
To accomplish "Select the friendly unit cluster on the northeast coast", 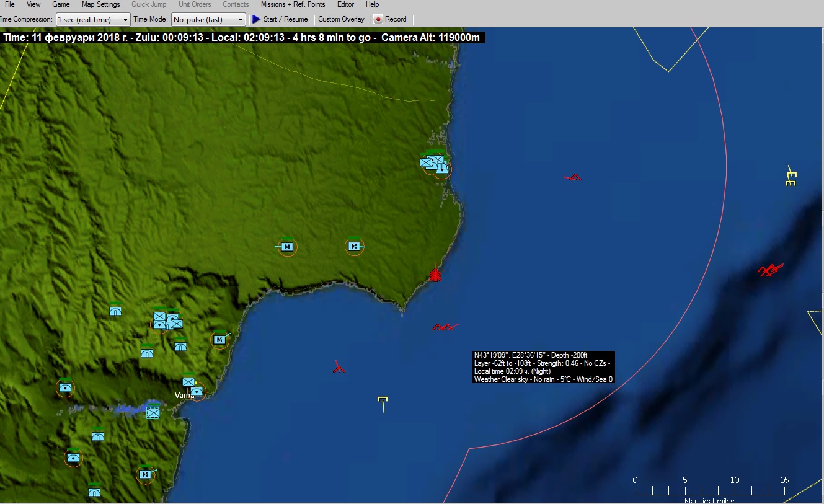I will pos(435,164).
